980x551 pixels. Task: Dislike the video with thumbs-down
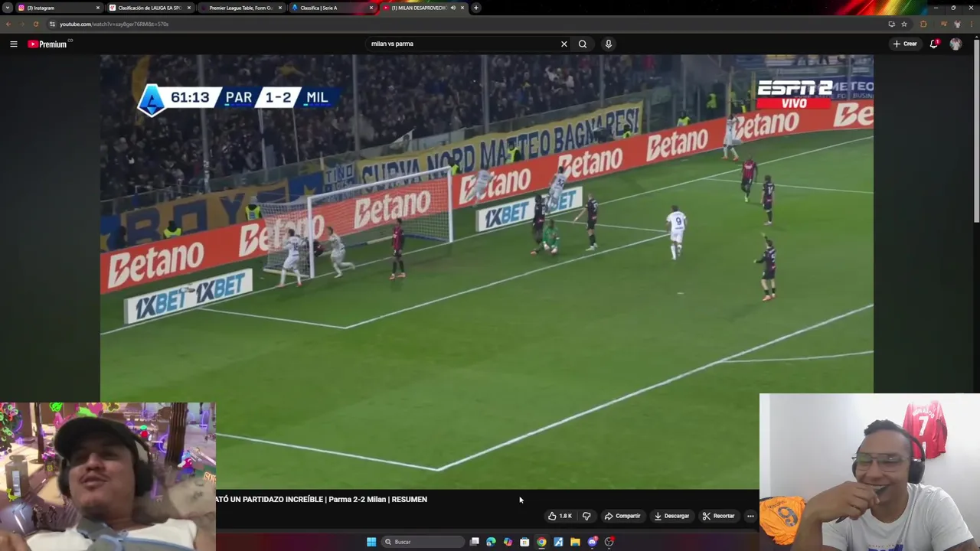click(x=586, y=516)
